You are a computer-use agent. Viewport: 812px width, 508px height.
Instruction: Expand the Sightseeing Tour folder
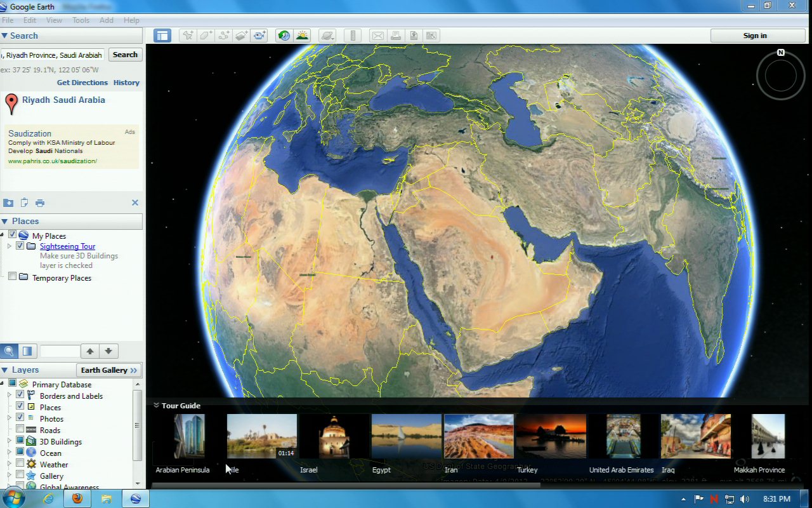coord(10,246)
